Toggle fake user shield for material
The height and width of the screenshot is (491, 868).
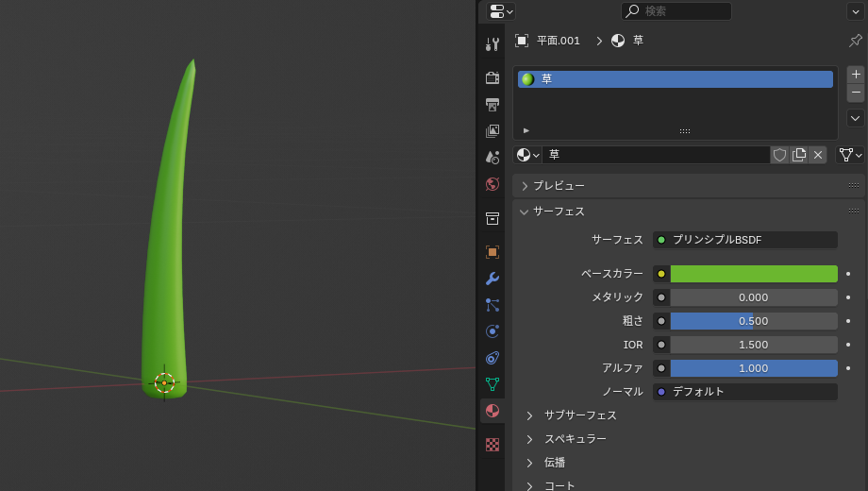click(779, 155)
